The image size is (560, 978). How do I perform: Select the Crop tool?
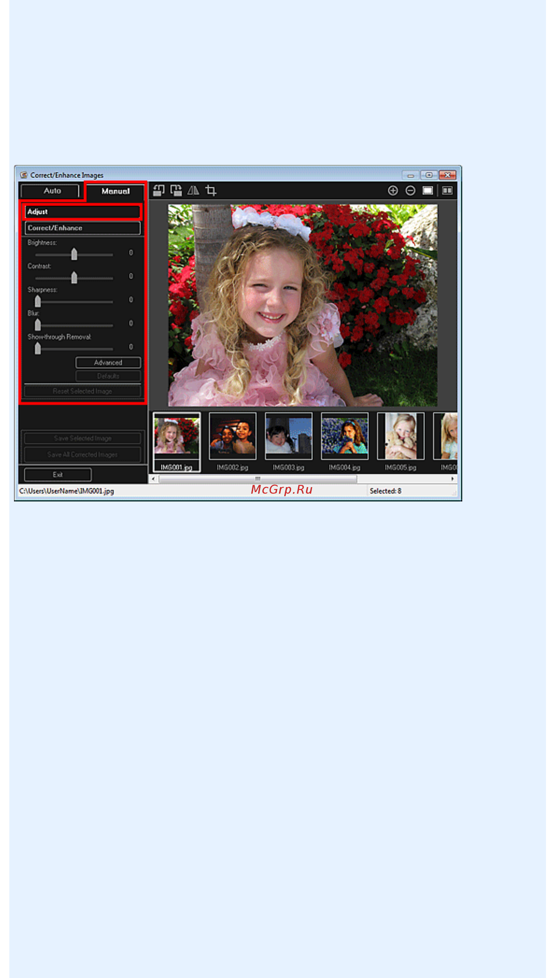tap(211, 190)
